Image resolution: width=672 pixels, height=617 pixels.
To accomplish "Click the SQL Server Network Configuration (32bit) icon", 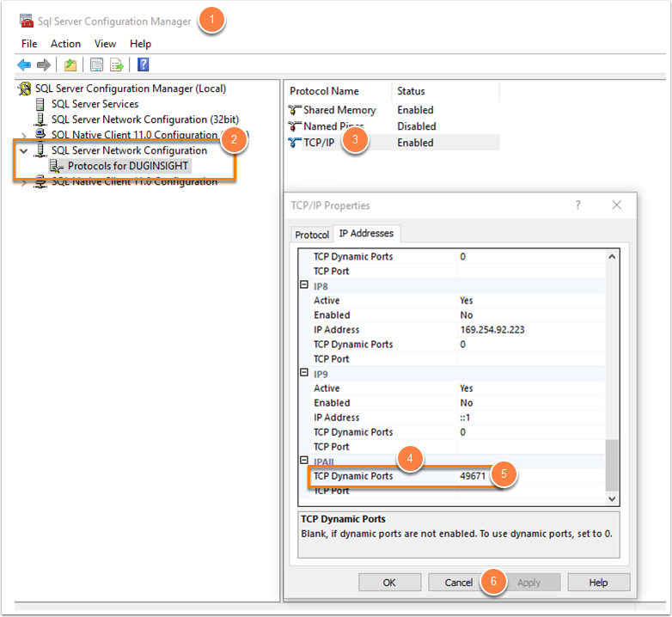I will (x=40, y=119).
